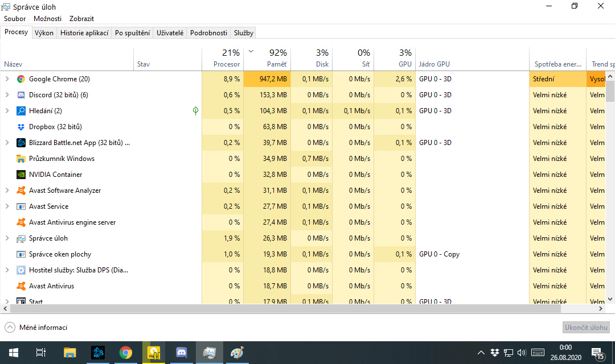Open Battle.net from the taskbar
The image size is (615, 364).
[x=98, y=353]
